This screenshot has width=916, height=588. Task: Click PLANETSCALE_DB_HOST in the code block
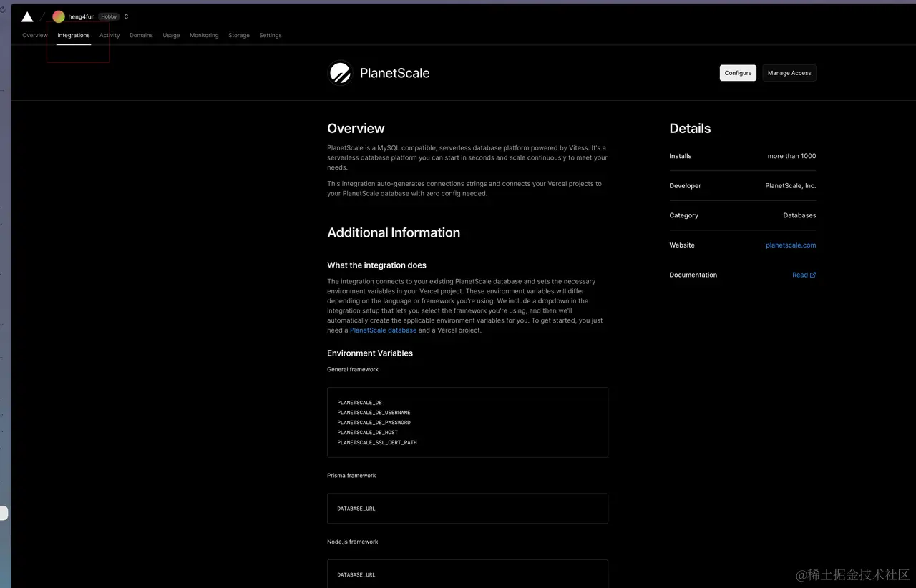(367, 433)
